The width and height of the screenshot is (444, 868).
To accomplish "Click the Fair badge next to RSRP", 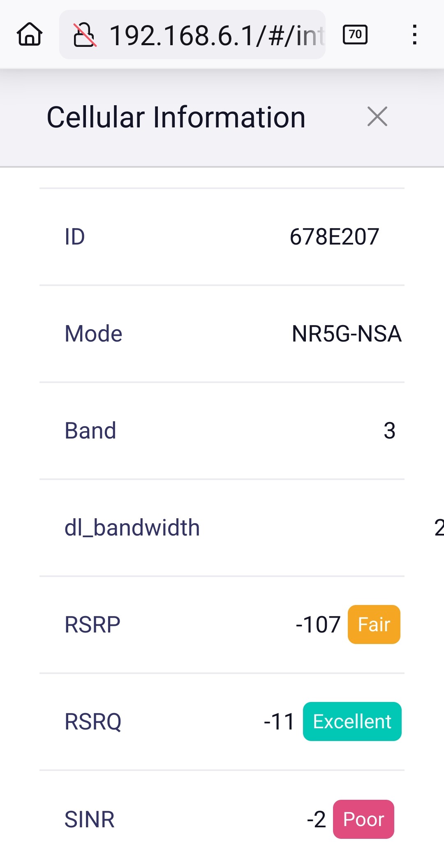I will point(374,624).
